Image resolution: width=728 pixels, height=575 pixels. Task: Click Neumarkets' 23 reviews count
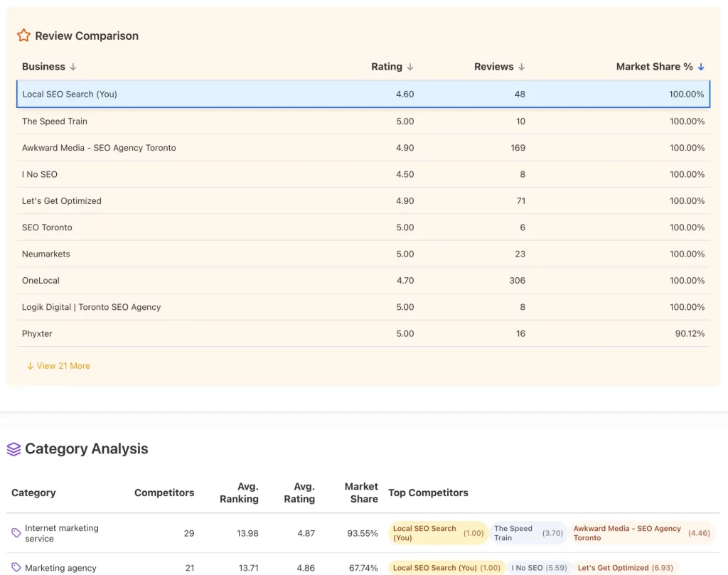point(520,254)
